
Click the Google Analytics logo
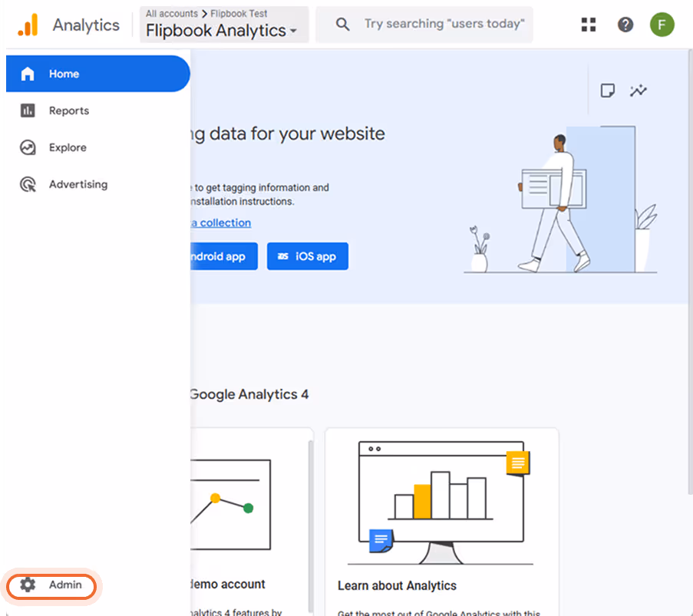pos(28,25)
